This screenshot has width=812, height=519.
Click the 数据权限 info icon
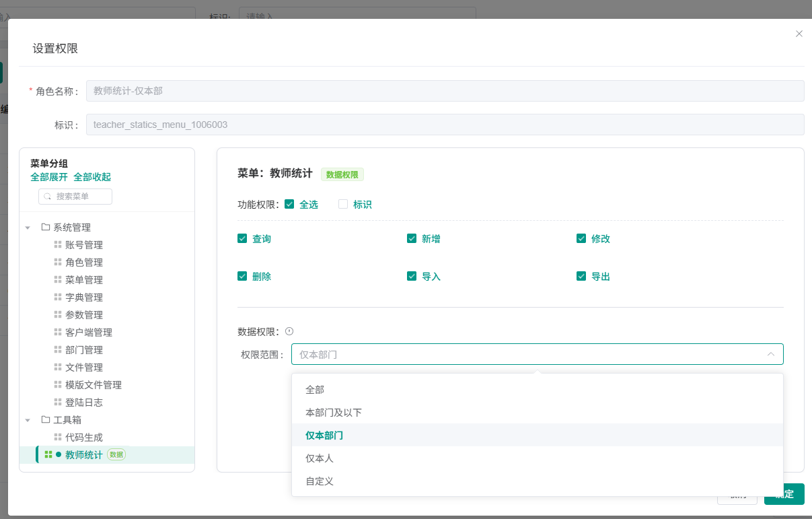click(x=289, y=331)
